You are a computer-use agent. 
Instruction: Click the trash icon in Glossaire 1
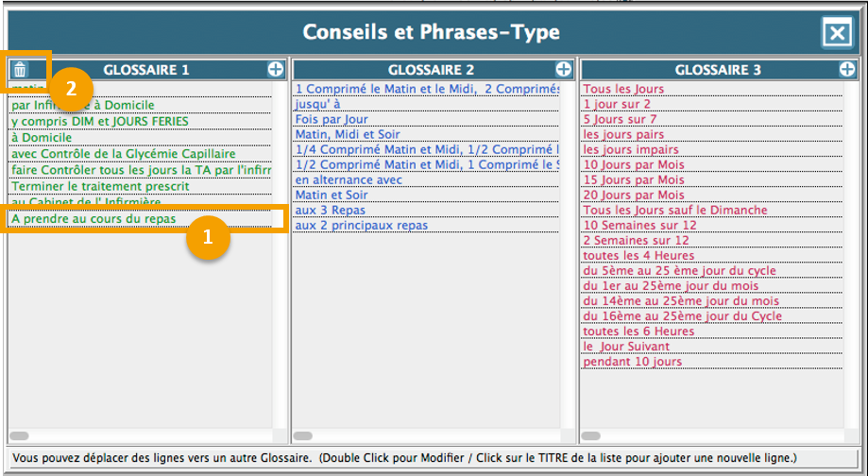21,69
